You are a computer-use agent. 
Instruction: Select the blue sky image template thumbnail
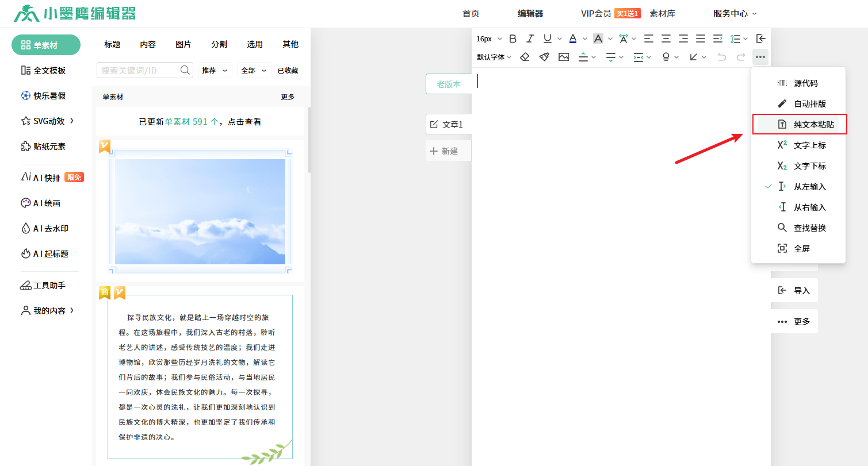click(x=200, y=211)
